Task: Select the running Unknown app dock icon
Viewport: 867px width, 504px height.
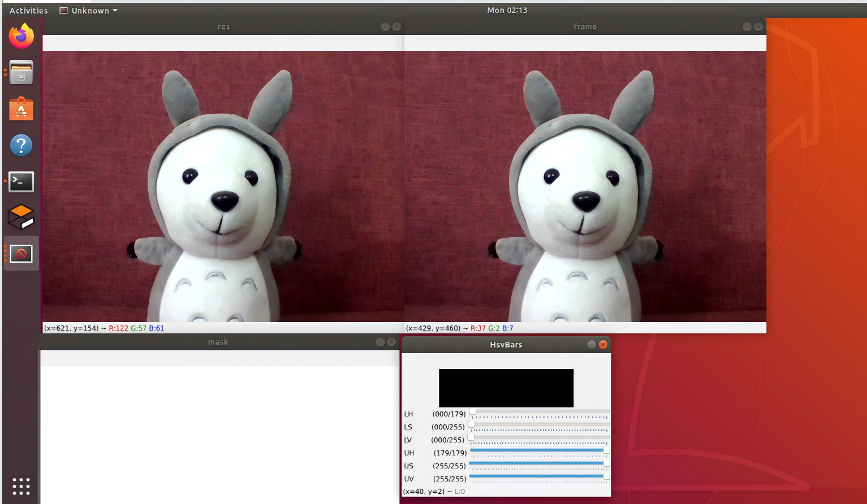Action: [x=21, y=254]
